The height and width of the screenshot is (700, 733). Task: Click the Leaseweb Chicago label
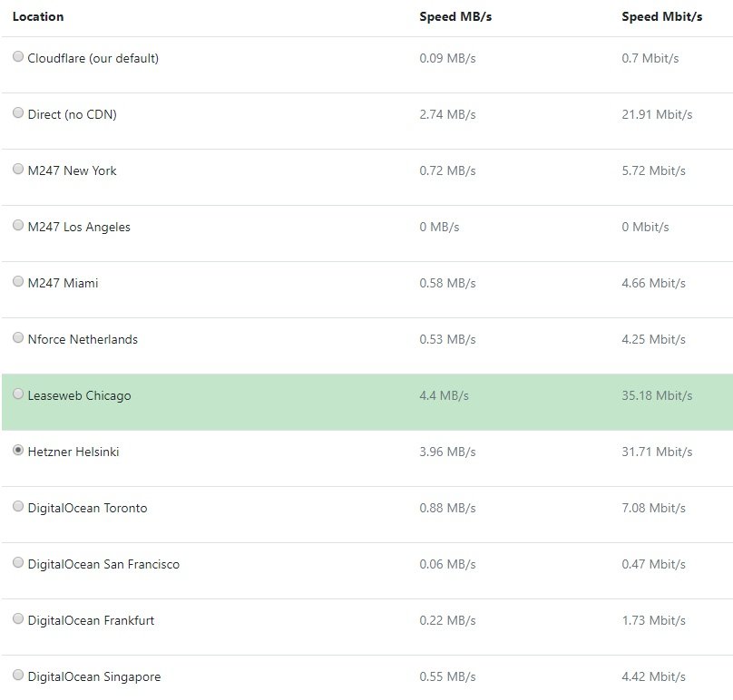(80, 396)
